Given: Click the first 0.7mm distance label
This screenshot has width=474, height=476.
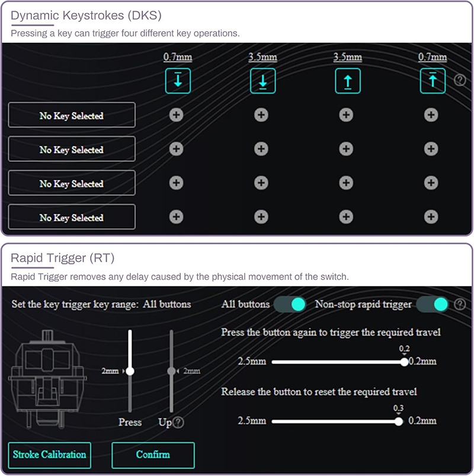Looking at the screenshot, I should click(x=178, y=57).
